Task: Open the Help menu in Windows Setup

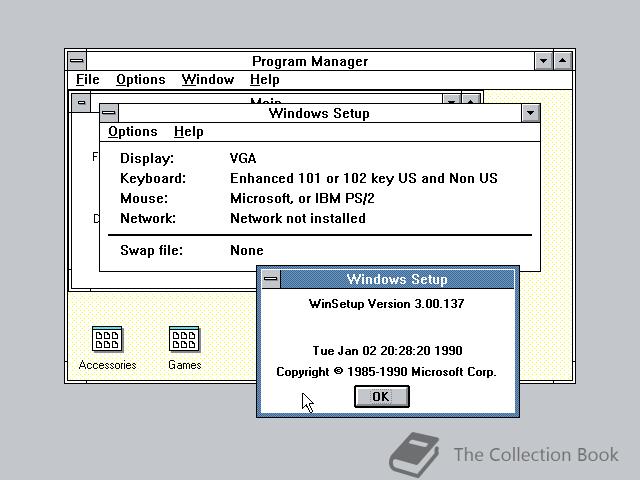Action: point(189,132)
